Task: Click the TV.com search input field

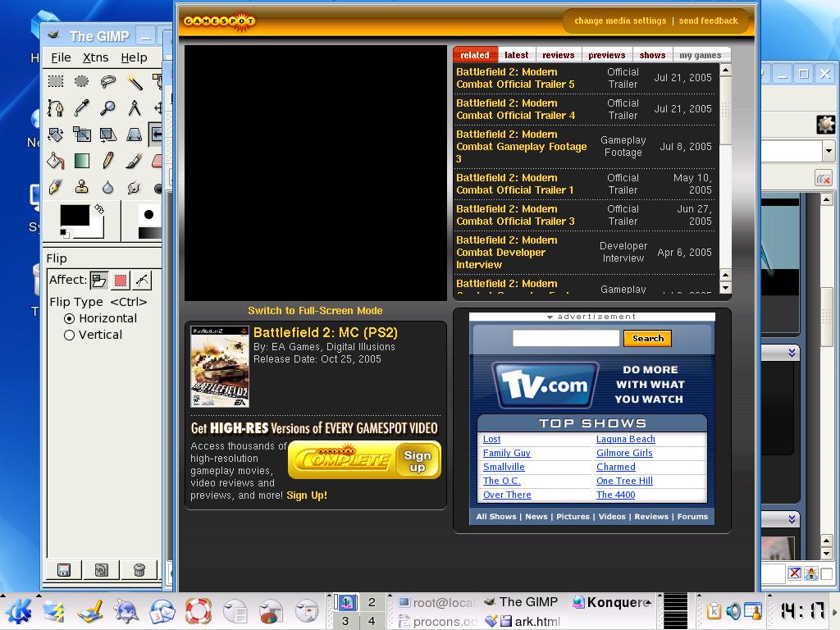Action: coord(566,338)
